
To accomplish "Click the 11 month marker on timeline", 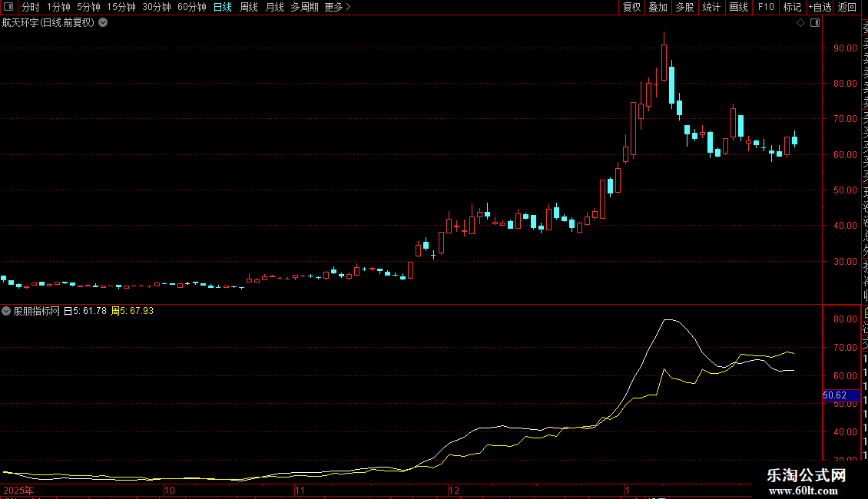I will pyautogui.click(x=300, y=490).
